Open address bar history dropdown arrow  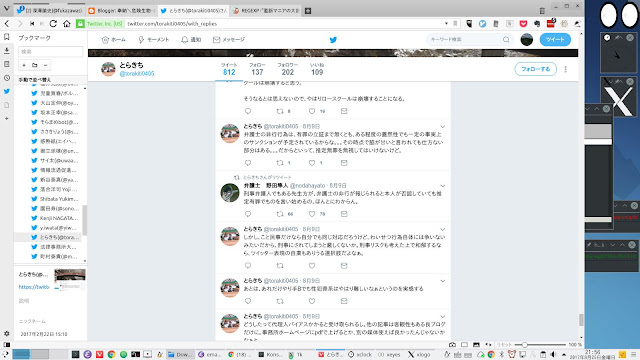pos(446,24)
